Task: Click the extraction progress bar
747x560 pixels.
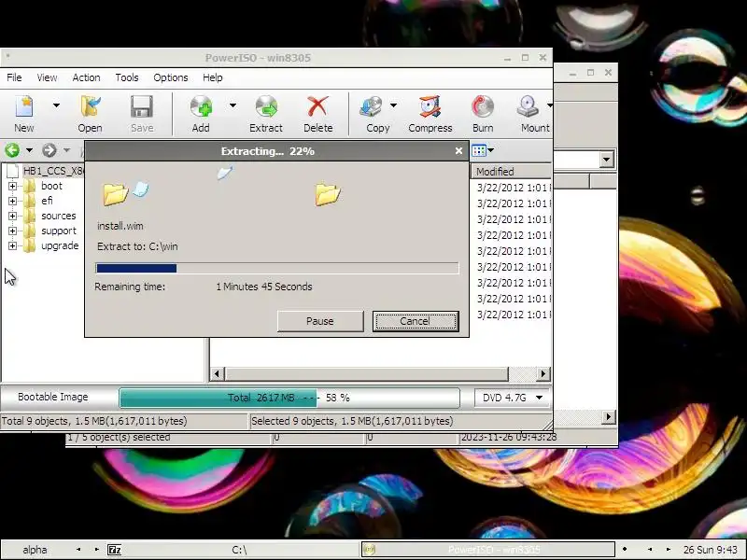Action: click(x=276, y=268)
